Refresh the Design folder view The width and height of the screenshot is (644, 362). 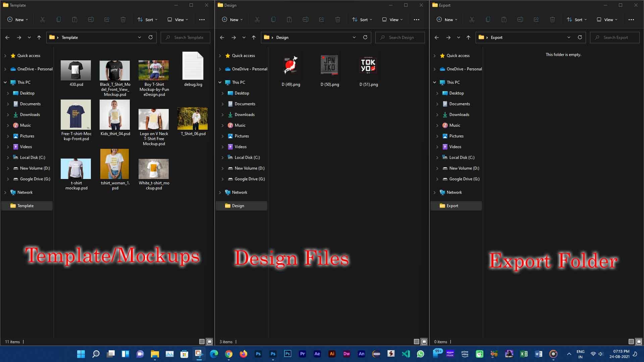(365, 37)
